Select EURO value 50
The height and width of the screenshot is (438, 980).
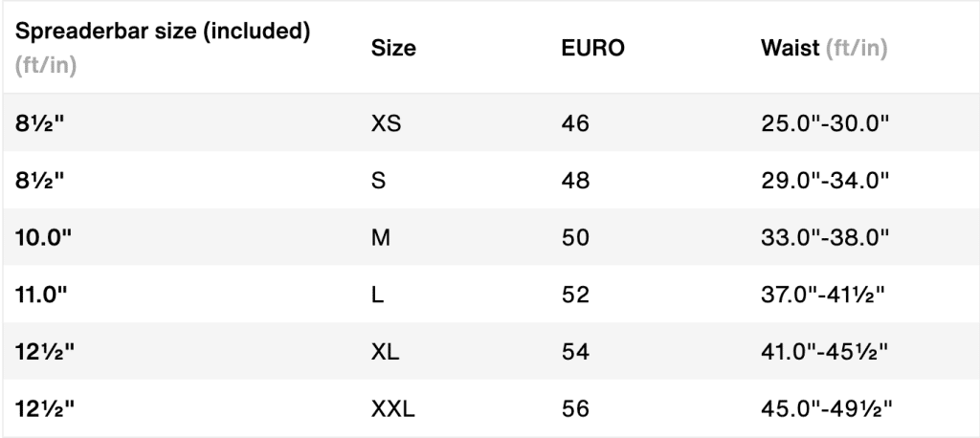[x=575, y=236]
